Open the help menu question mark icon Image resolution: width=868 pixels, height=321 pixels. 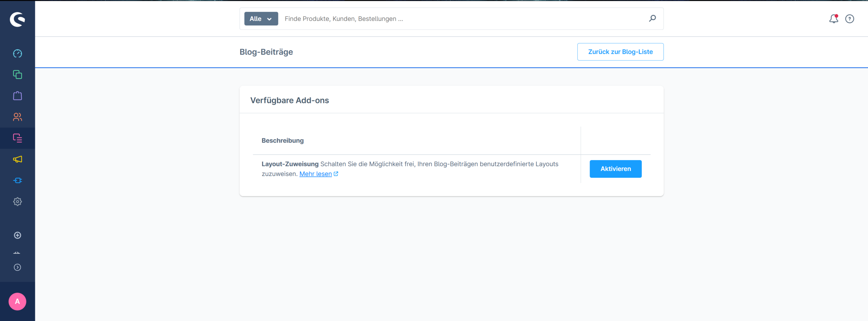pyautogui.click(x=849, y=19)
